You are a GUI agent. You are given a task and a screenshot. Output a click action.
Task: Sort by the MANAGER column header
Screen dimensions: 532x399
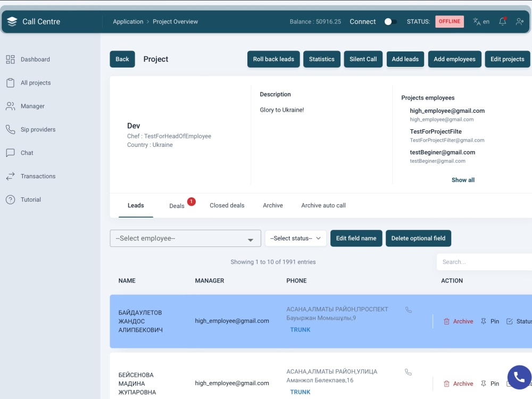point(209,280)
